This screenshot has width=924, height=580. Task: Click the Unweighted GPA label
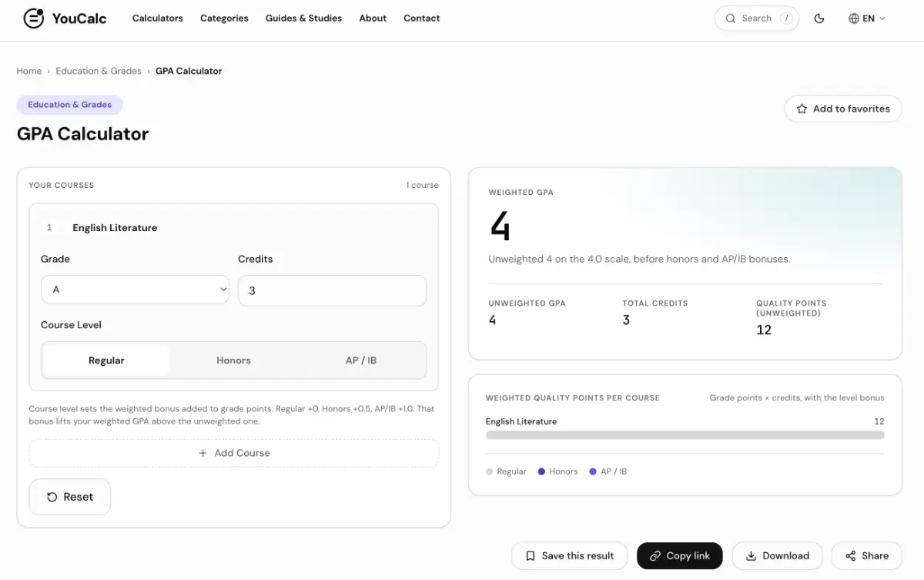point(527,303)
